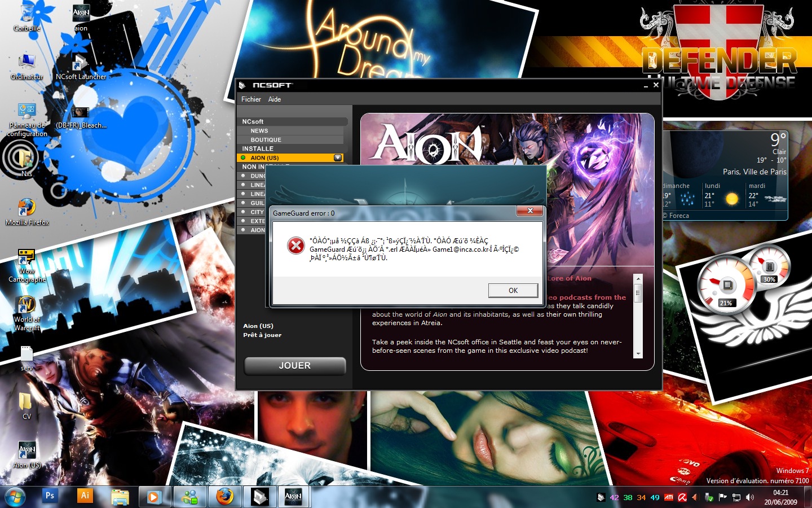Click 'Paris, Ville de Paris' in weather gadget
Image resolution: width=812 pixels, height=508 pixels.
754,172
